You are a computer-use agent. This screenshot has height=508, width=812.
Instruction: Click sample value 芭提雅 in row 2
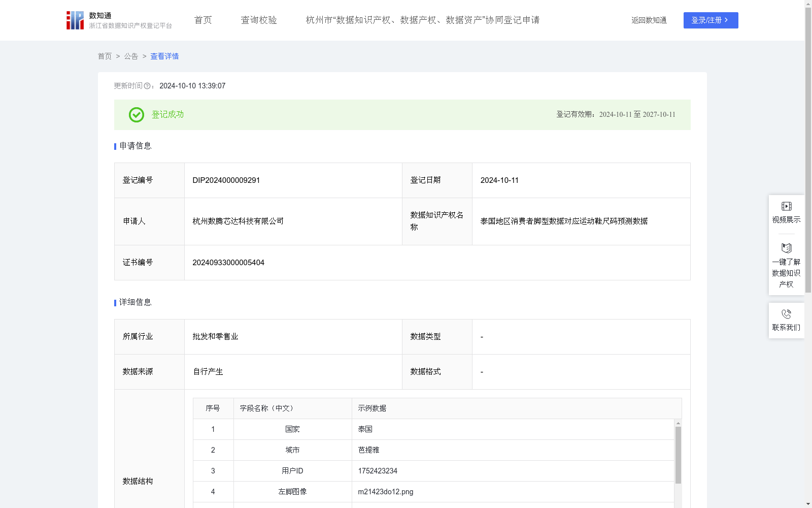coord(368,450)
